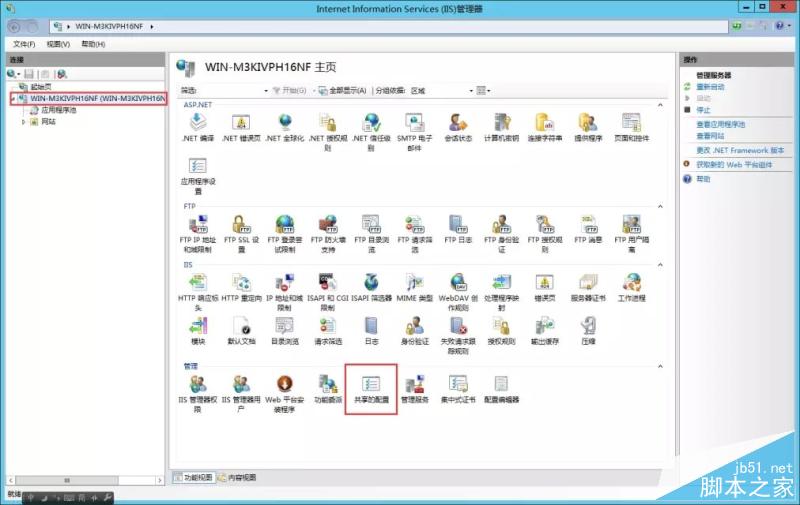Open the 视图(V) menu
The height and width of the screenshot is (505, 800).
click(x=58, y=44)
